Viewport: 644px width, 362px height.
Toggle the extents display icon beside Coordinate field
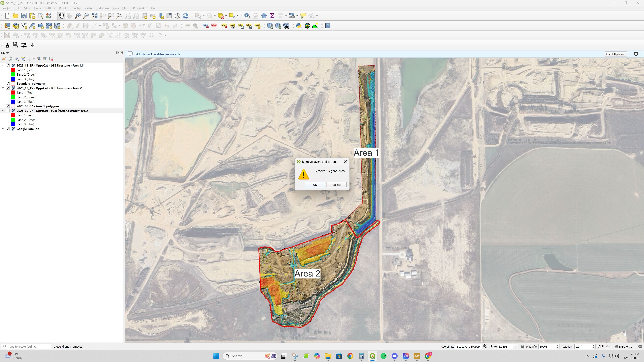pyautogui.click(x=485, y=347)
